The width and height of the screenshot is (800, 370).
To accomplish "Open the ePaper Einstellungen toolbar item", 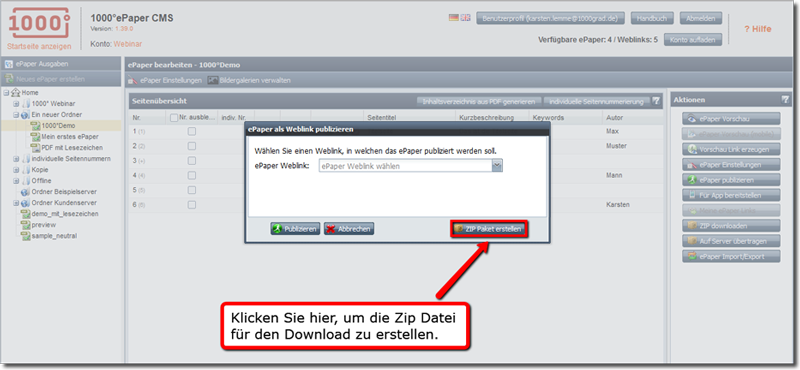I will pyautogui.click(x=165, y=81).
